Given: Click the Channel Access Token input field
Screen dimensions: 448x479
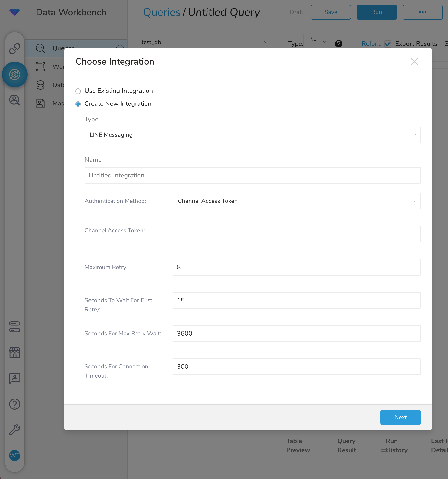Looking at the screenshot, I should [x=297, y=234].
